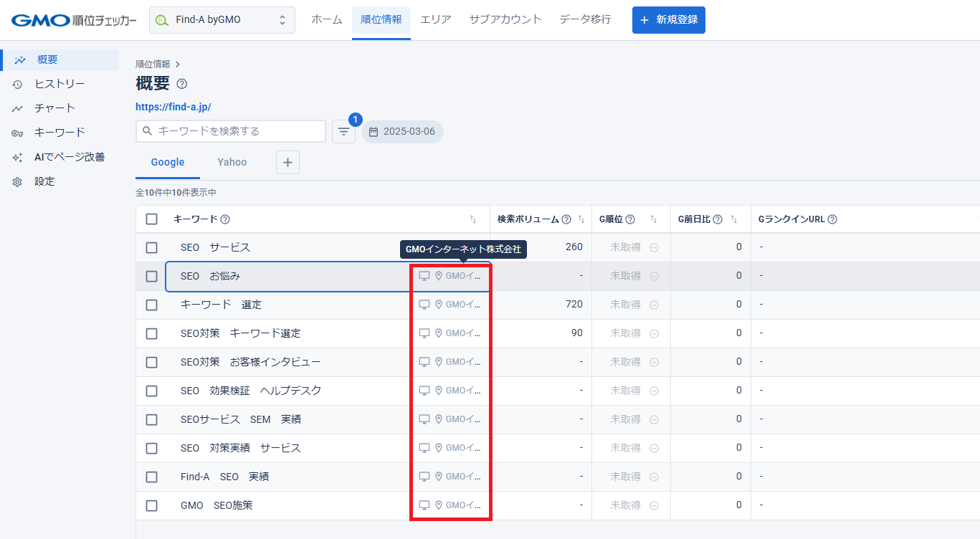Click location pin in キーワード 選定 row
The height and width of the screenshot is (539, 980).
click(439, 305)
